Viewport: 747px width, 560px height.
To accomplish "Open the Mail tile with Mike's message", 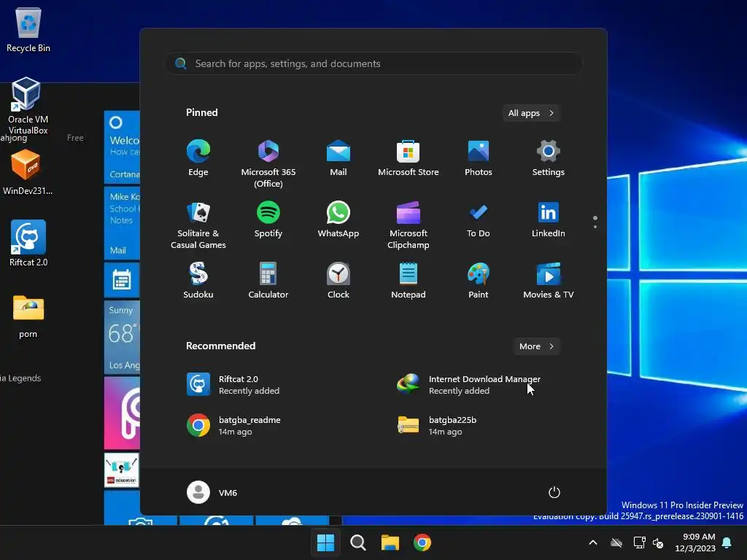I will click(122, 223).
